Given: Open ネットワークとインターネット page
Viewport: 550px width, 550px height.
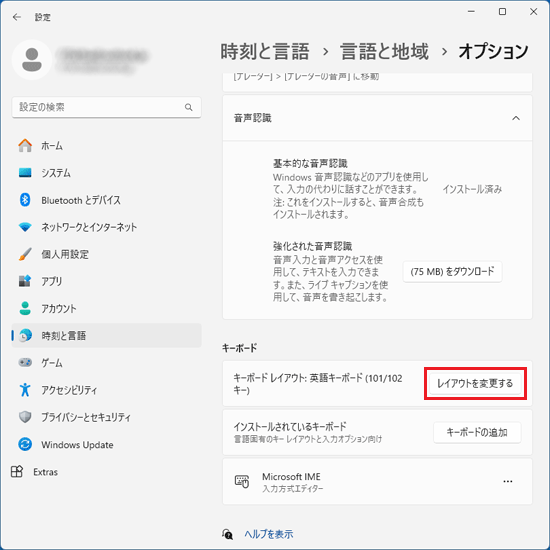Looking at the screenshot, I should click(106, 227).
